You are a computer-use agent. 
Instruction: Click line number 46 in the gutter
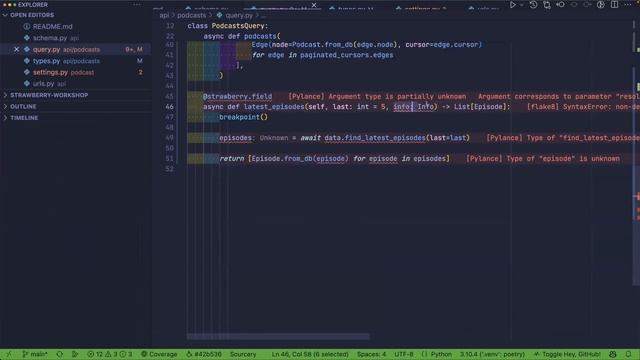(x=169, y=107)
